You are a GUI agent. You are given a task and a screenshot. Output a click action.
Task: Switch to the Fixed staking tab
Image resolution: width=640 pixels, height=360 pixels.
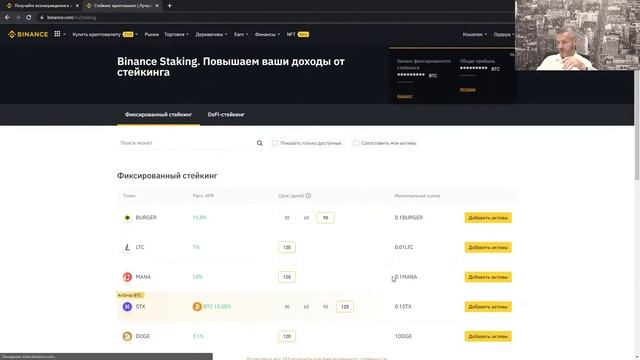click(x=158, y=115)
